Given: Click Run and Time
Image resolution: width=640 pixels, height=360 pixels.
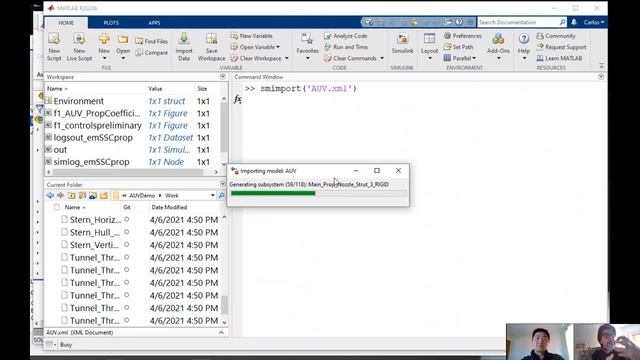Looking at the screenshot, I should click(346, 47).
